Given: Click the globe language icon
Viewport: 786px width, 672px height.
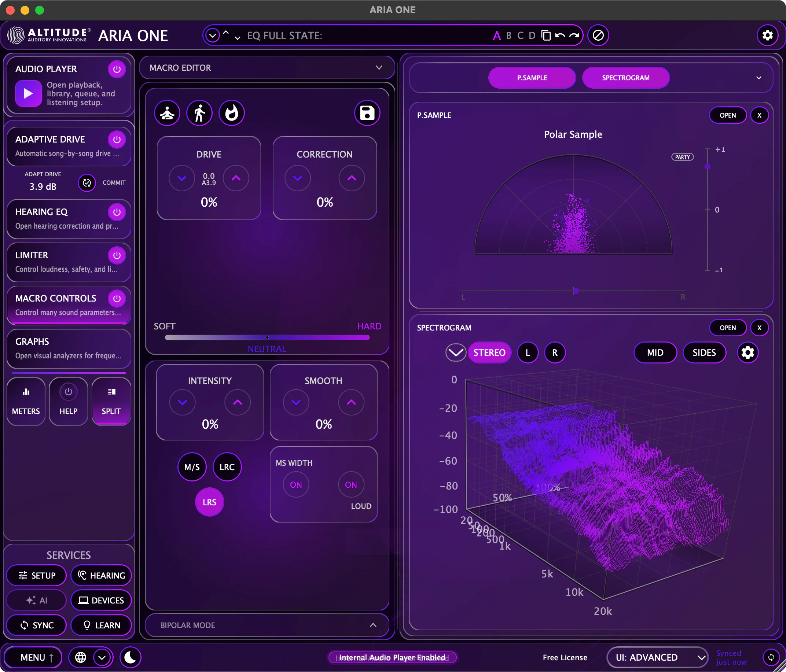Looking at the screenshot, I should click(x=80, y=657).
